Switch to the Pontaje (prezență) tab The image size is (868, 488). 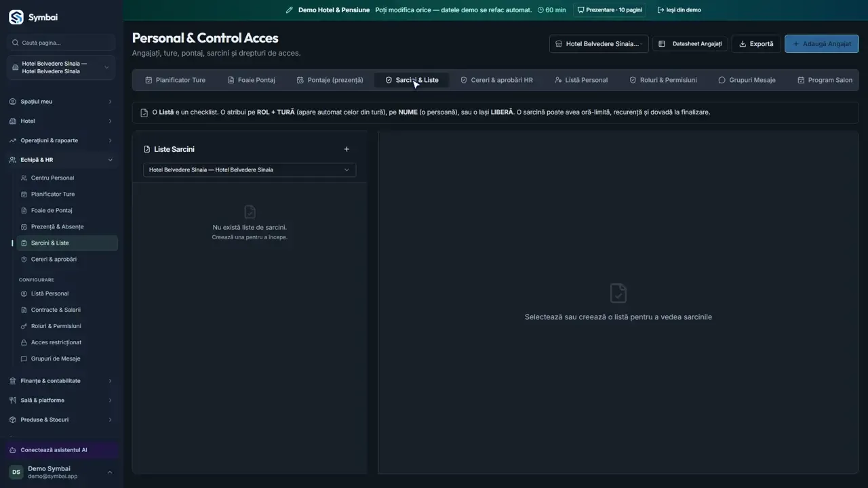click(330, 80)
